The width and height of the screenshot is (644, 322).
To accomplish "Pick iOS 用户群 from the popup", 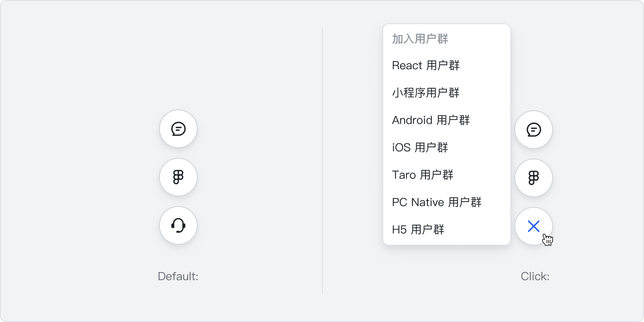I will coord(447,147).
